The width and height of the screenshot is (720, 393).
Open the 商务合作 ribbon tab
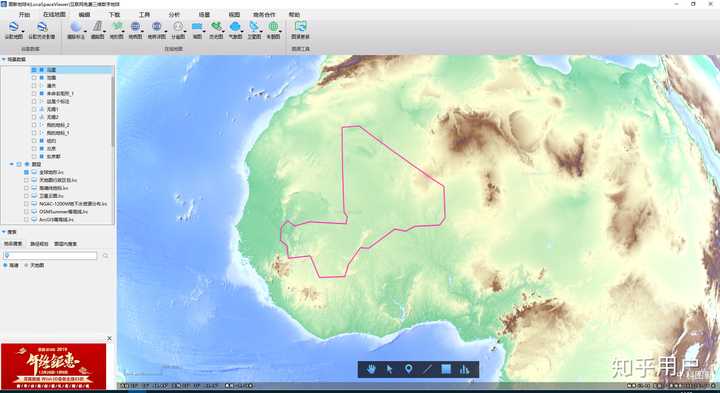(x=264, y=15)
